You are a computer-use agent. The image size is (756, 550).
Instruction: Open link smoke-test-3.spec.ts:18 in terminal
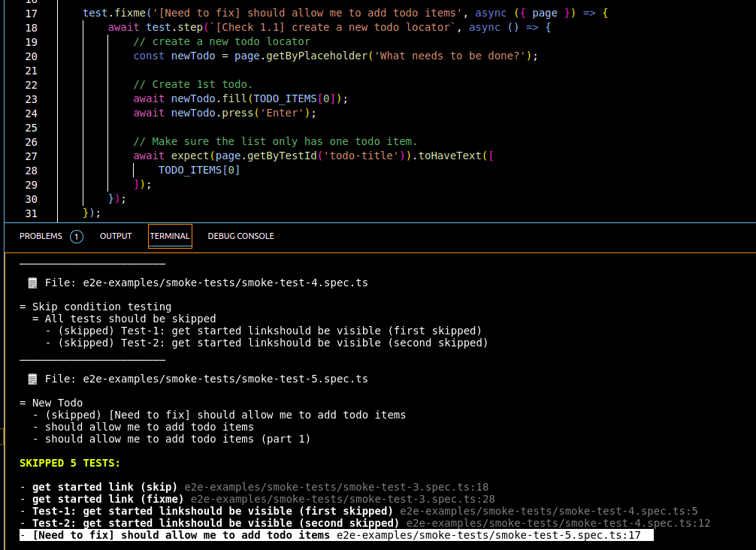(x=337, y=488)
